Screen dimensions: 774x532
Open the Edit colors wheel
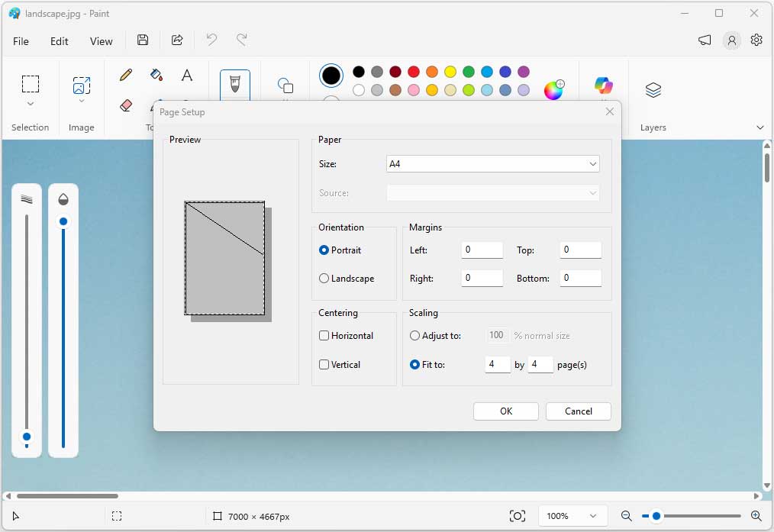coord(554,90)
